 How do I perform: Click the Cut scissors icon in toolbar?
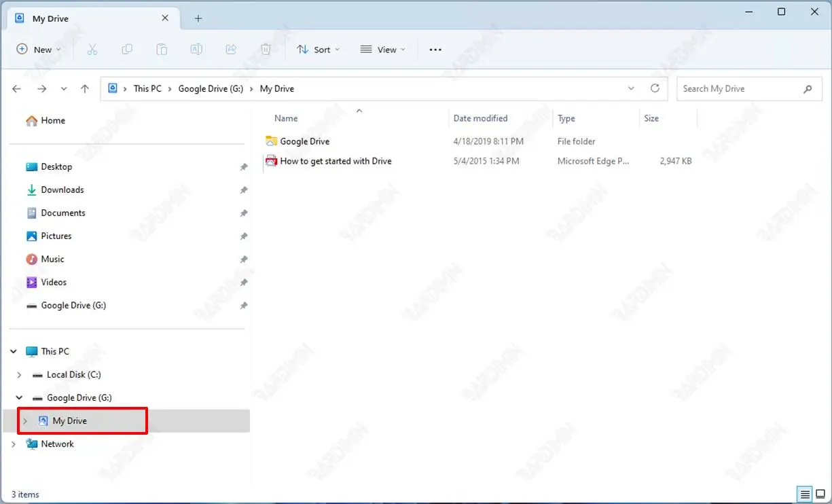(x=92, y=50)
